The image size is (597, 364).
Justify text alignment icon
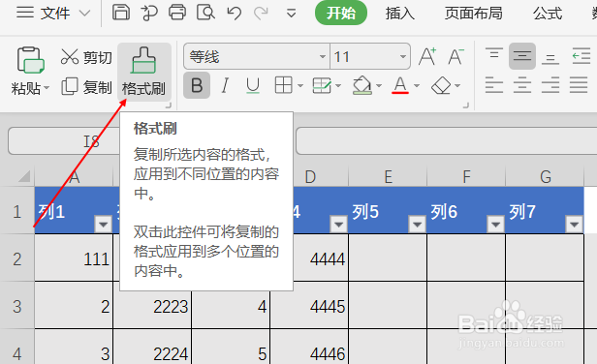click(x=579, y=85)
